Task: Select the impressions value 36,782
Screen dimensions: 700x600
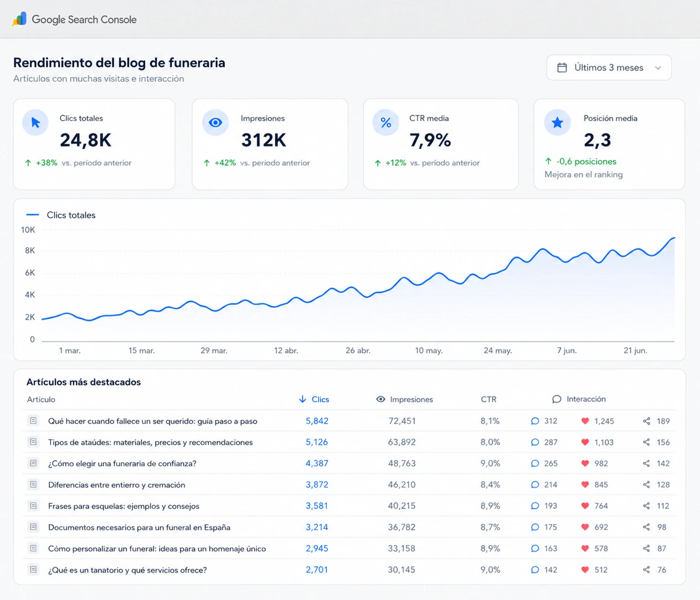Action: tap(402, 528)
